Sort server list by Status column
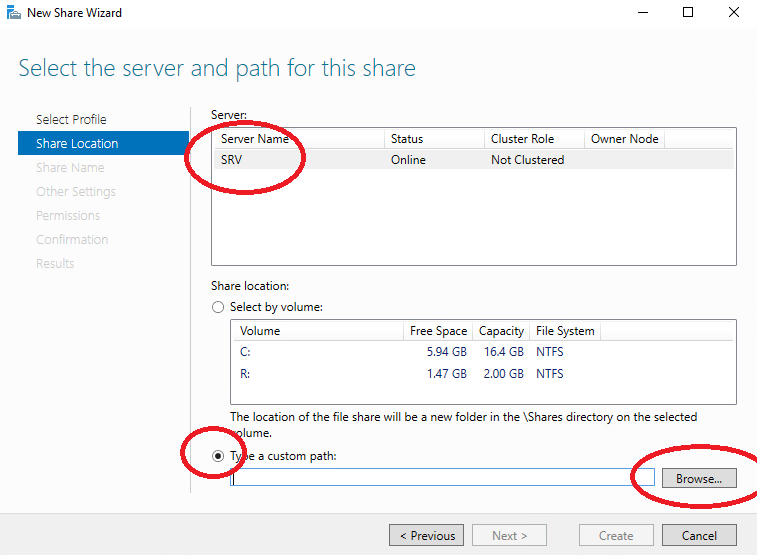Image resolution: width=757 pixels, height=555 pixels. pyautogui.click(x=435, y=139)
